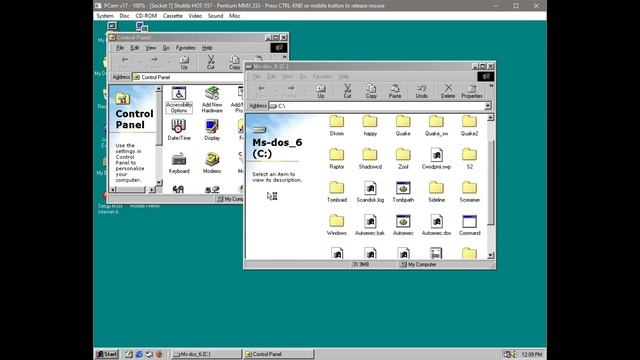The height and width of the screenshot is (360, 640).
Task: Open the Windows folder
Action: pos(337,224)
